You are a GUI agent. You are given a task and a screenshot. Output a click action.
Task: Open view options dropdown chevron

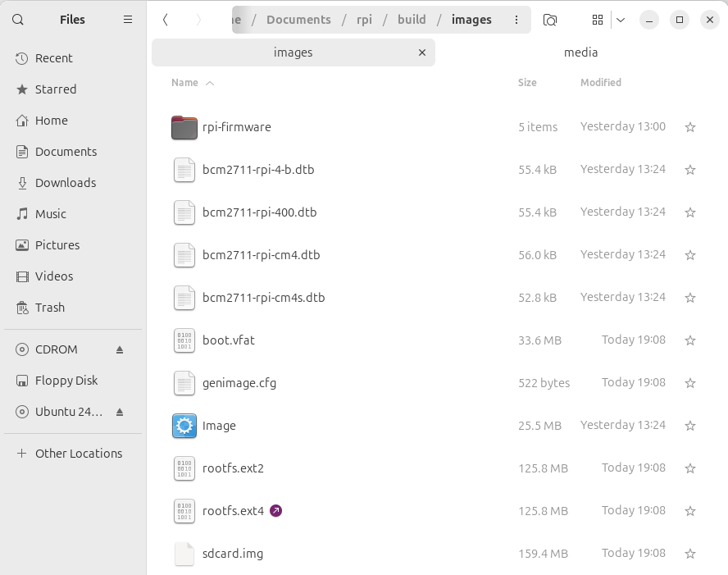click(621, 20)
